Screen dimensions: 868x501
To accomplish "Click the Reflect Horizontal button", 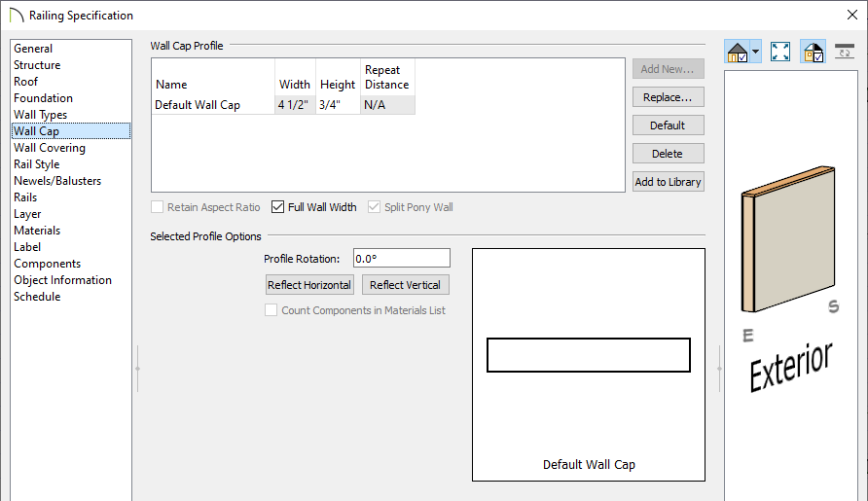I will point(309,285).
